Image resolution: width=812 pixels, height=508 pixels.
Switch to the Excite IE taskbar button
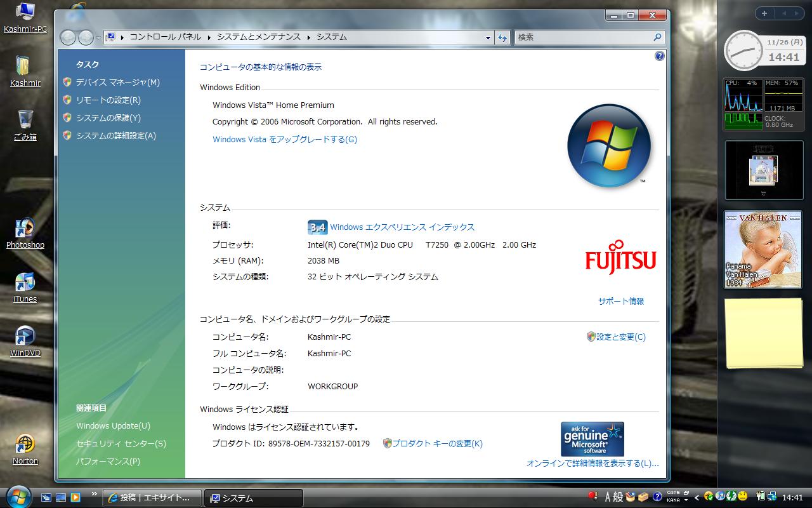click(152, 498)
